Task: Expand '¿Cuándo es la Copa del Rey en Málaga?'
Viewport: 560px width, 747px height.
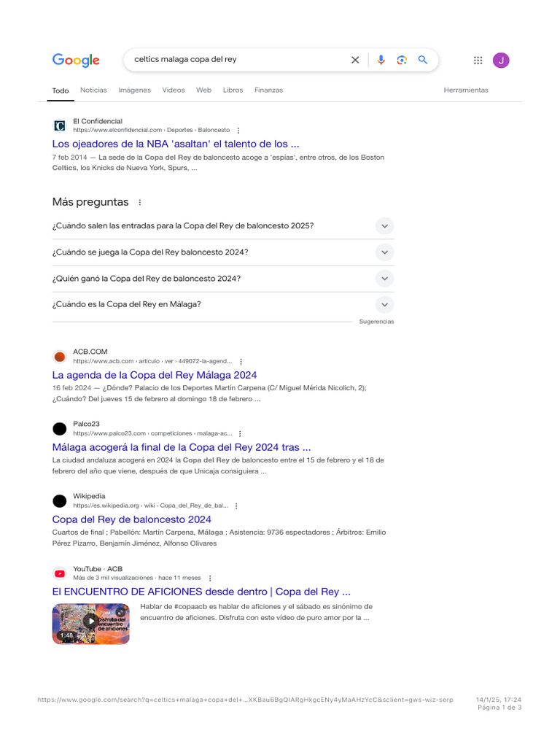Action: [x=223, y=304]
